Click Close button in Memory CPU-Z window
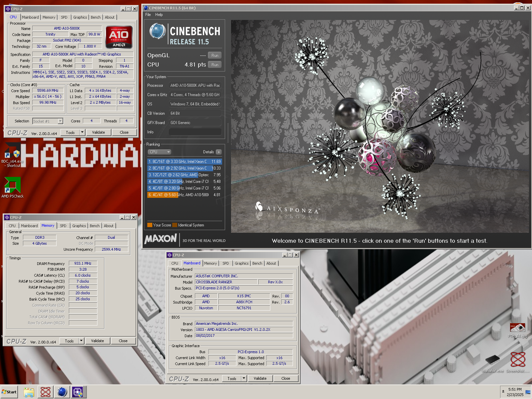 [x=123, y=341]
